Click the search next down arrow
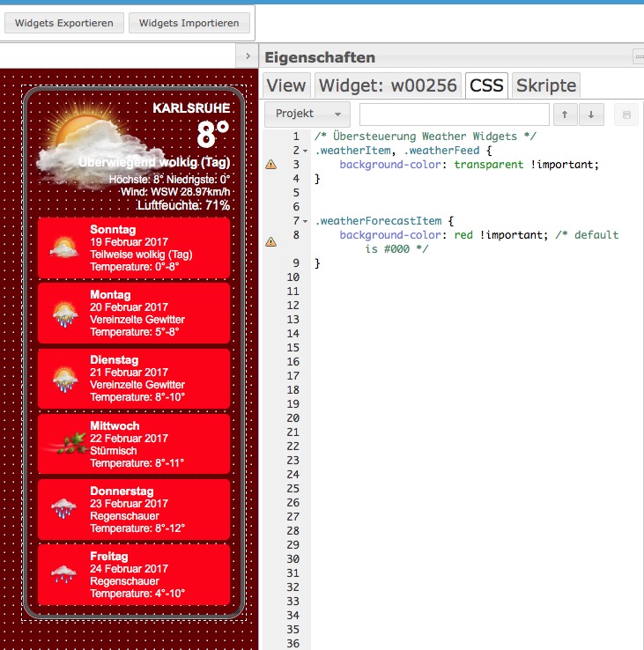 [x=590, y=114]
